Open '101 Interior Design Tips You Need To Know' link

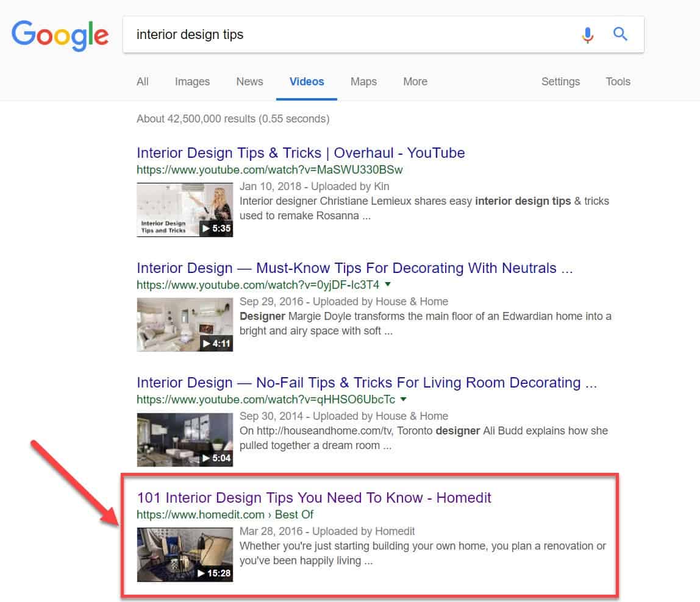pyautogui.click(x=314, y=498)
